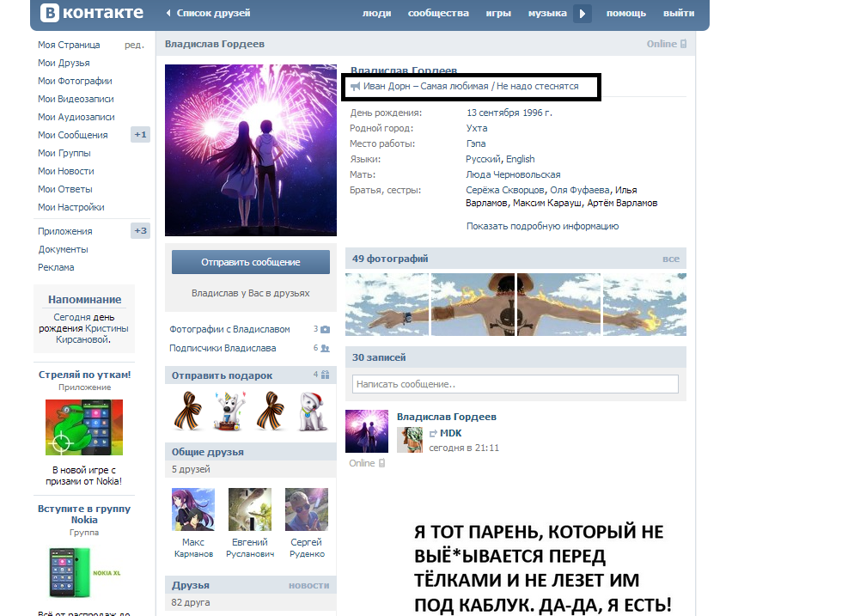854x616 pixels.
Task: Click the megaphone icon next to the Иван Дорн status
Action: coord(356,87)
